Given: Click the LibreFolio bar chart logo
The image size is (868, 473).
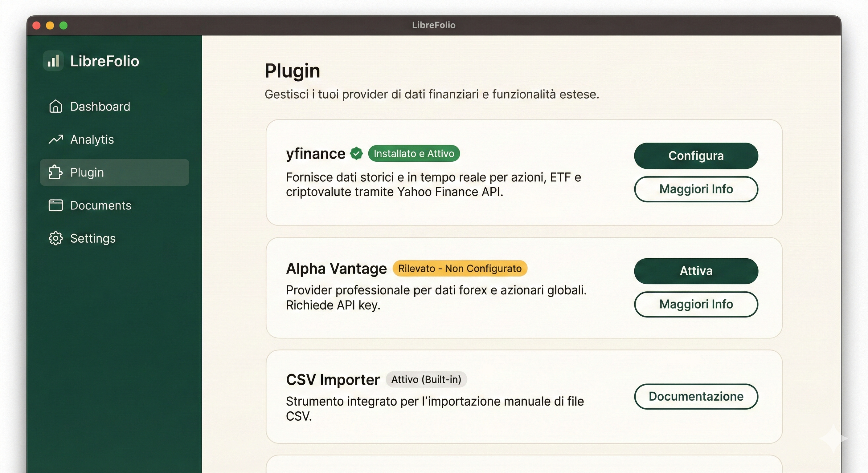Looking at the screenshot, I should (53, 61).
